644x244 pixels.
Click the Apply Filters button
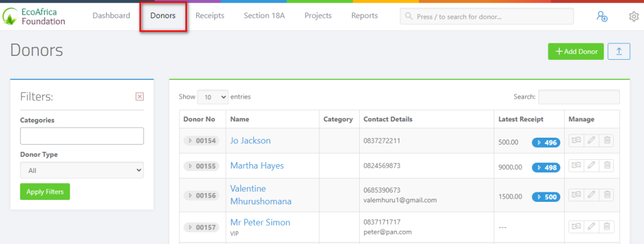(45, 191)
